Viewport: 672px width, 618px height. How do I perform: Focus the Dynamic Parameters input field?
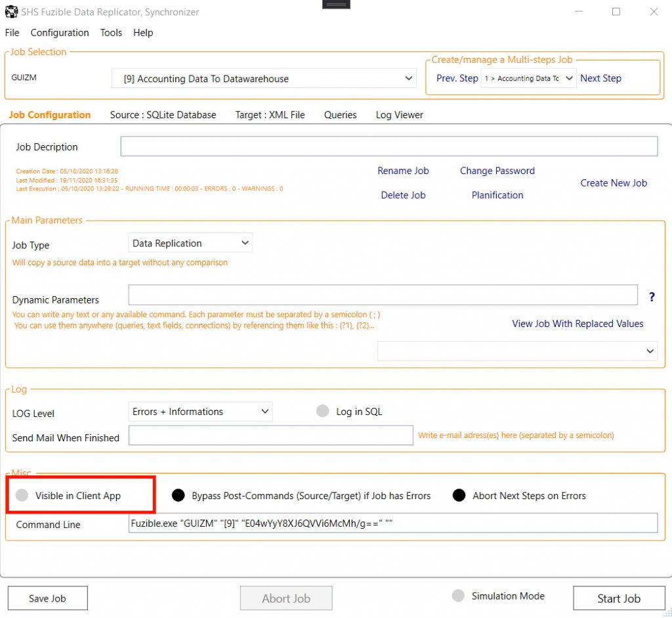coord(383,295)
